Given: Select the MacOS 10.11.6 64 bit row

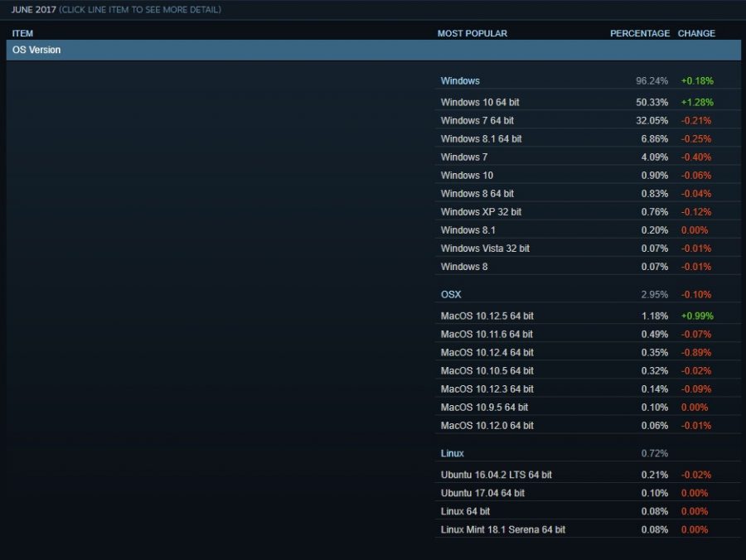Looking at the screenshot, I should tap(588, 334).
